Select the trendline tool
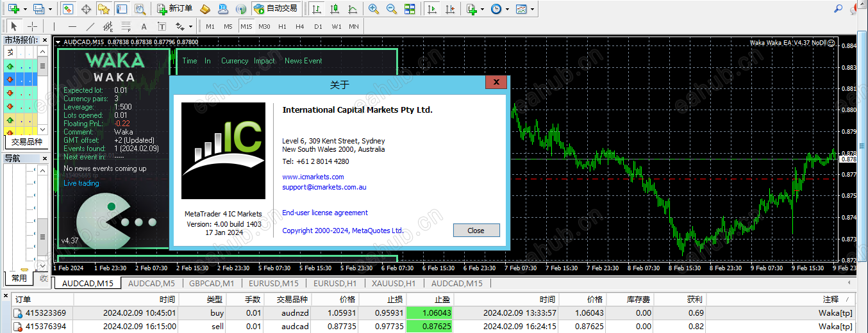The image size is (868, 333). tap(90, 26)
